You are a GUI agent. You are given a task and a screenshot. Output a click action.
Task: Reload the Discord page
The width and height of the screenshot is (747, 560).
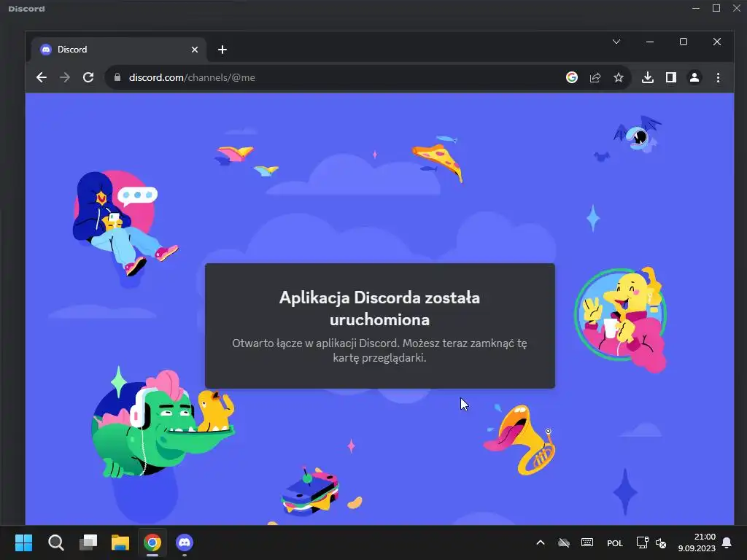tap(88, 77)
